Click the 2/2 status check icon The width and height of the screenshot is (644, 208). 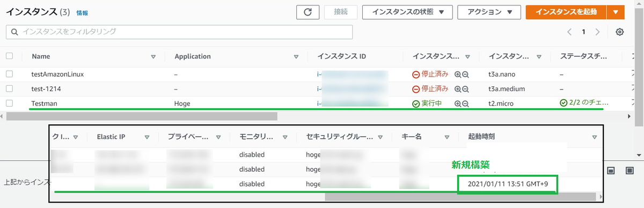click(563, 103)
